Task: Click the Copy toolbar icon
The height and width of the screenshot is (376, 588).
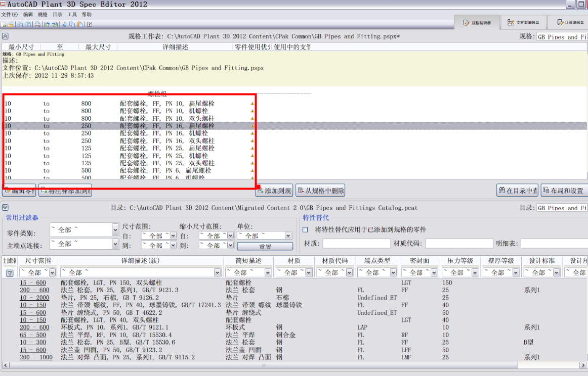Action: pyautogui.click(x=72, y=24)
